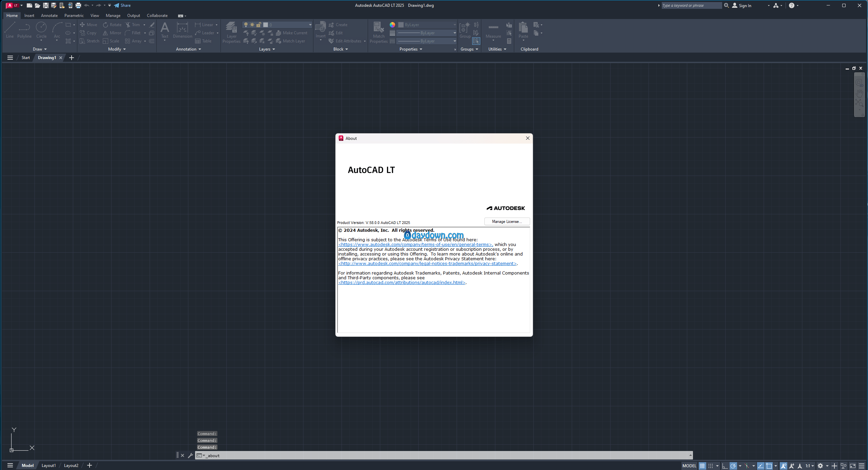Open the application menu arrow beside A LT logo
The image size is (868, 470).
21,5
